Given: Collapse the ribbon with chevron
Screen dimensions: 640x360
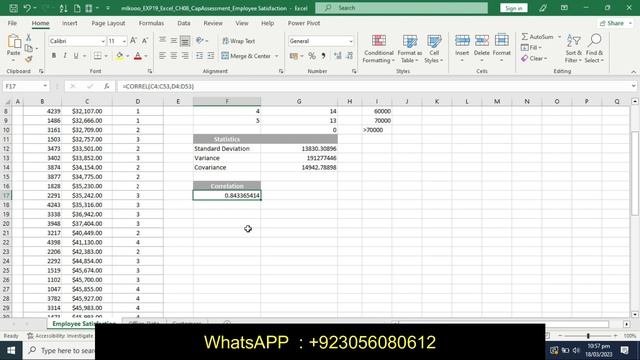Looking at the screenshot, I should point(633,71).
